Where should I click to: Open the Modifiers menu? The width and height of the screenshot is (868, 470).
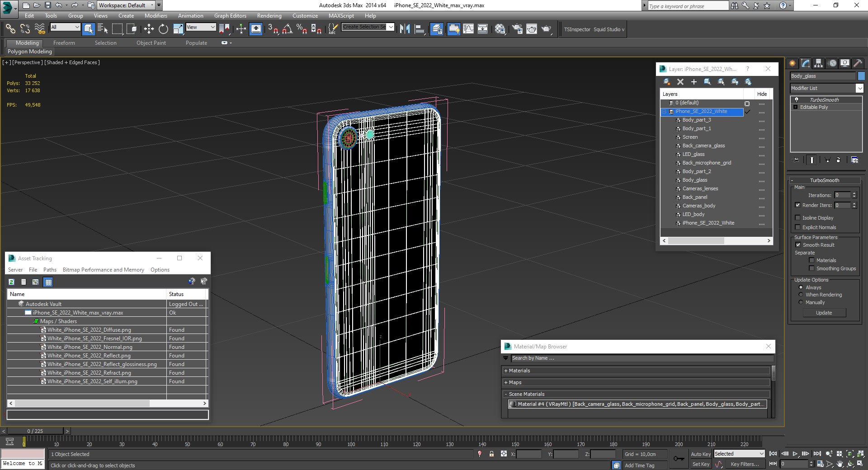pyautogui.click(x=156, y=15)
